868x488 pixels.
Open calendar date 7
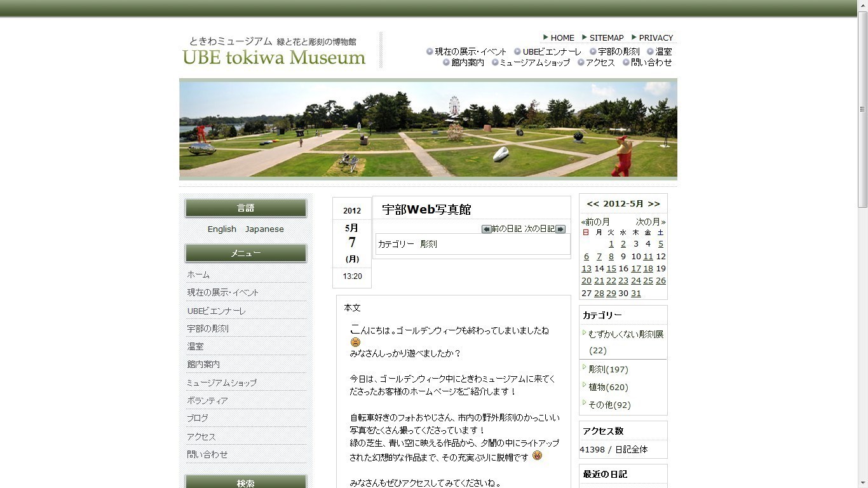[x=599, y=257]
